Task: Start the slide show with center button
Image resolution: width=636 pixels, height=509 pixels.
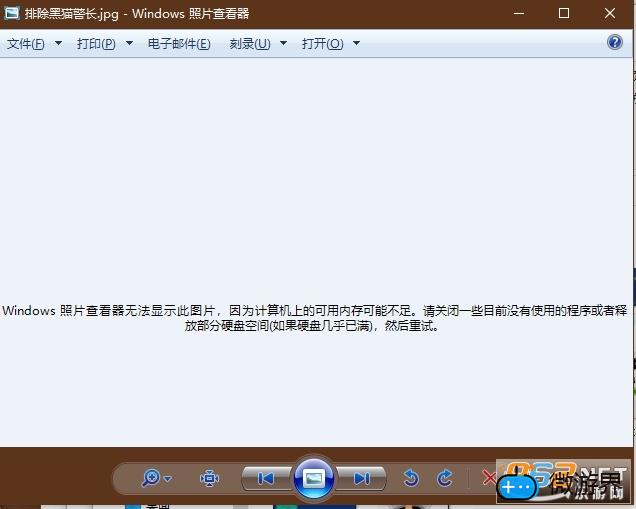Action: tap(314, 479)
